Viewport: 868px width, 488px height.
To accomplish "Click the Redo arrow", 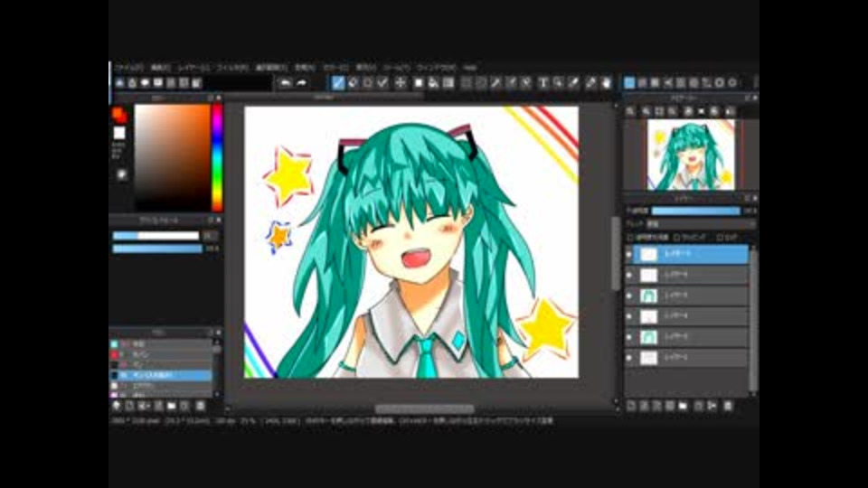I will (x=302, y=83).
